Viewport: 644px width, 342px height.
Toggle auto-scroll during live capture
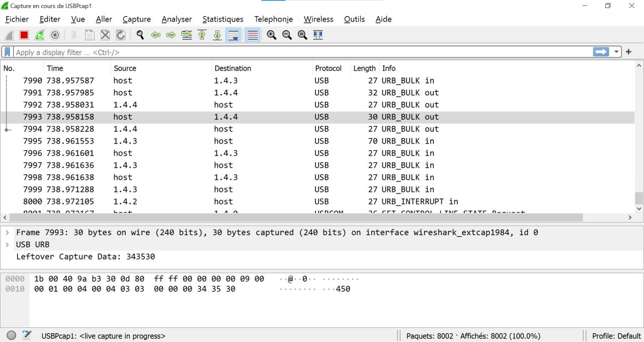[233, 35]
